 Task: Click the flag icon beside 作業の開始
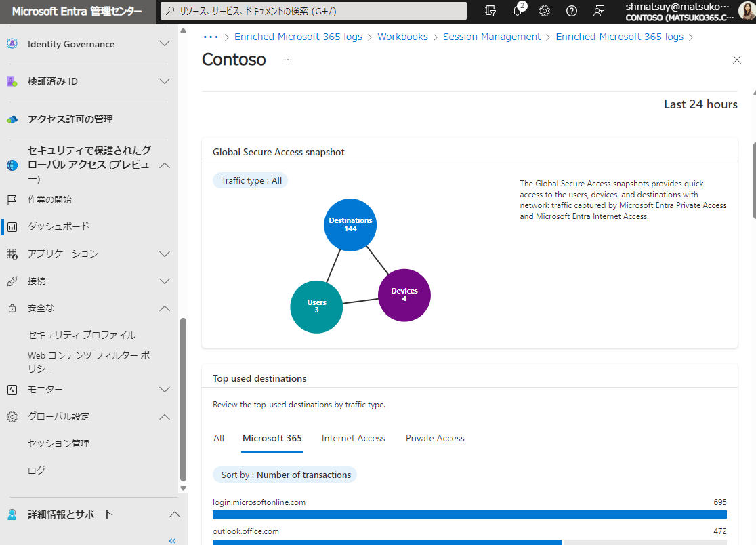point(13,200)
